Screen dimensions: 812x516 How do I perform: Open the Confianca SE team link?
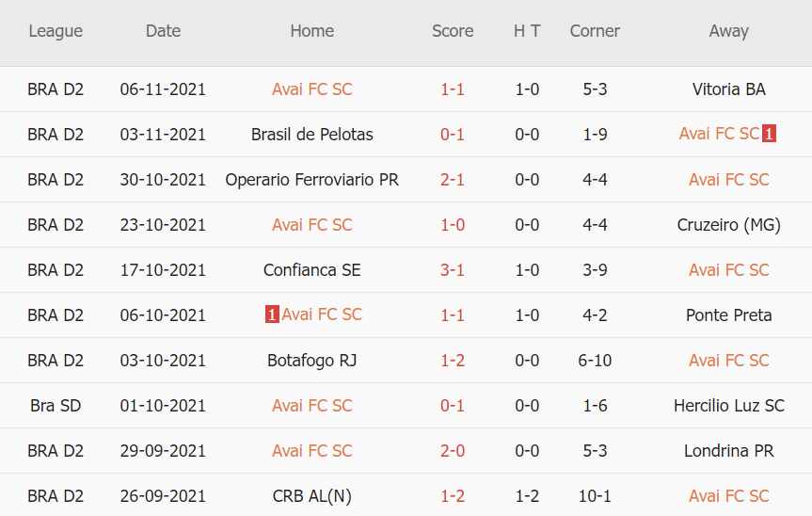click(311, 270)
